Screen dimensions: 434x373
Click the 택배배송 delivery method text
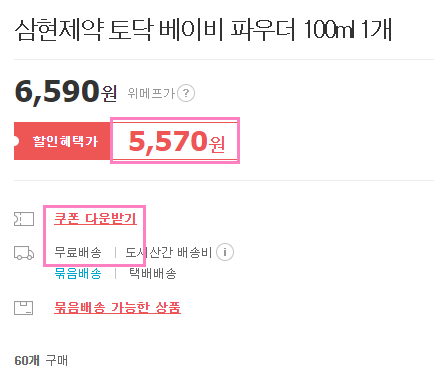pyautogui.click(x=153, y=273)
